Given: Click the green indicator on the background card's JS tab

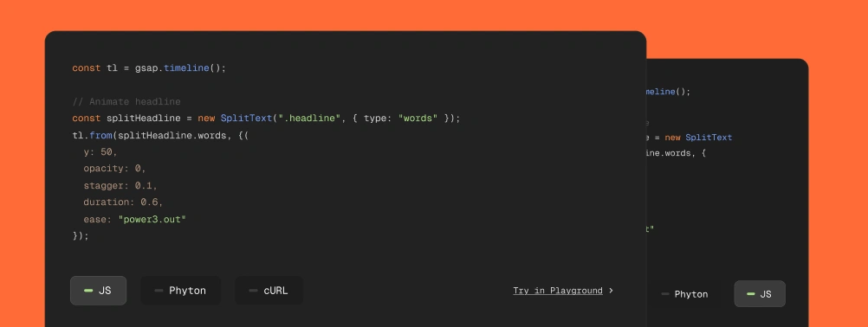Looking at the screenshot, I should click(751, 294).
